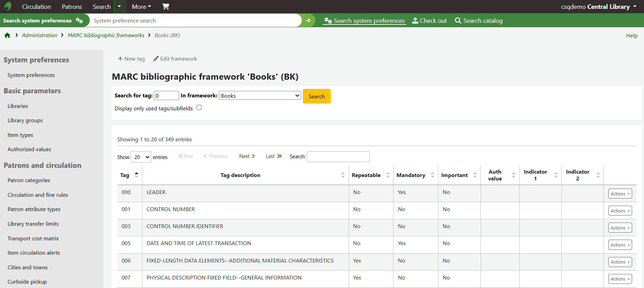Open Patron categories in sidebar
Viewport: 644px width, 288px height.
coord(29,180)
